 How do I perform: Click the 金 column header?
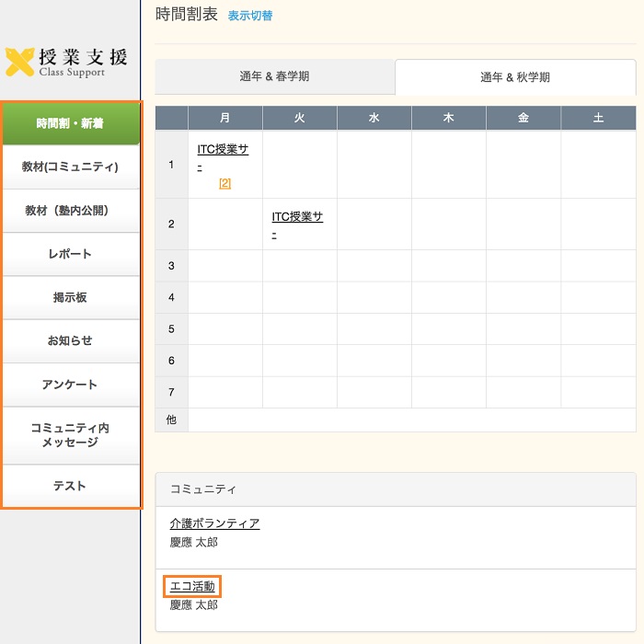point(523,119)
